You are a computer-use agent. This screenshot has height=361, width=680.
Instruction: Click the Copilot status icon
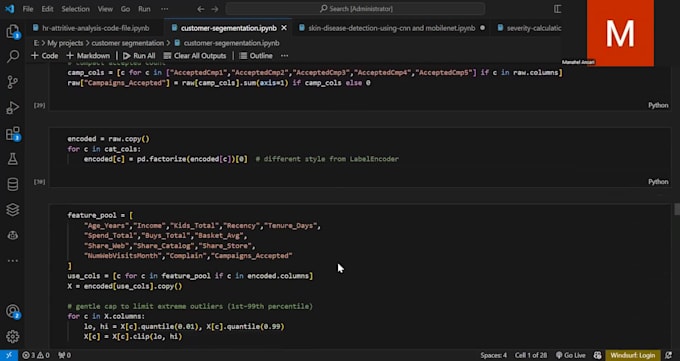pyautogui.click(x=597, y=355)
